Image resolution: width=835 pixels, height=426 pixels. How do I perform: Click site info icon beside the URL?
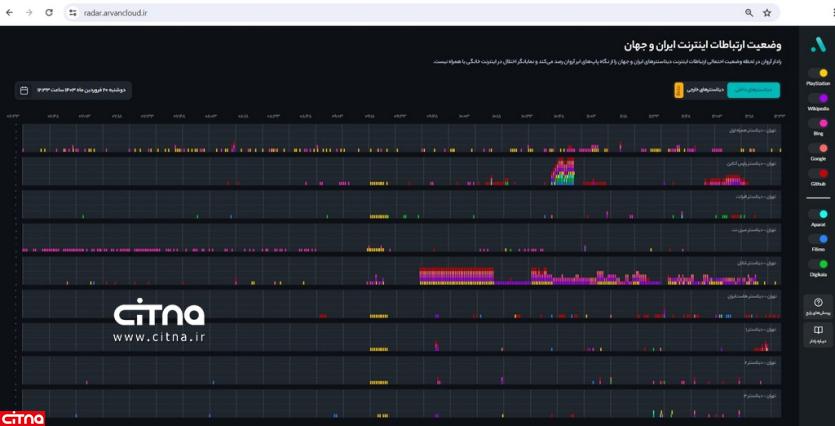click(72, 13)
